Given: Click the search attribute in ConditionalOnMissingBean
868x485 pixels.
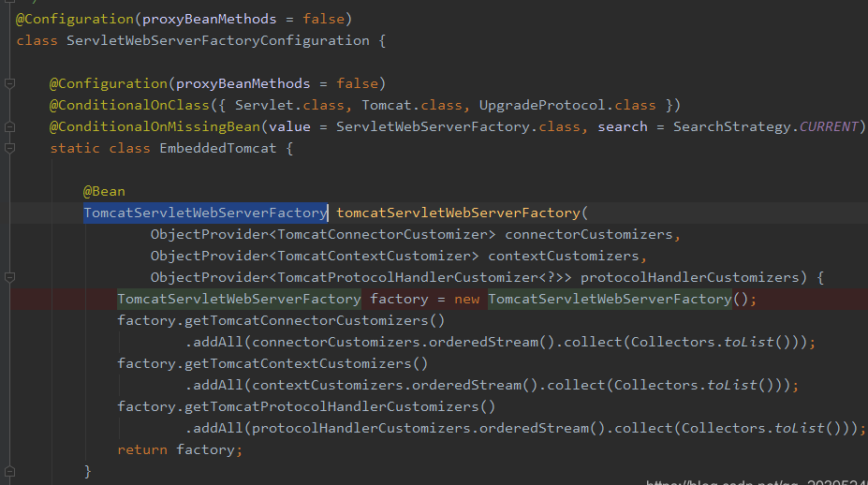Looking at the screenshot, I should click(x=623, y=126).
